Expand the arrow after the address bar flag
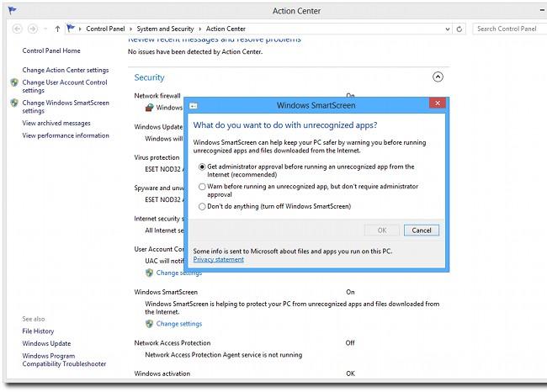 80,29
